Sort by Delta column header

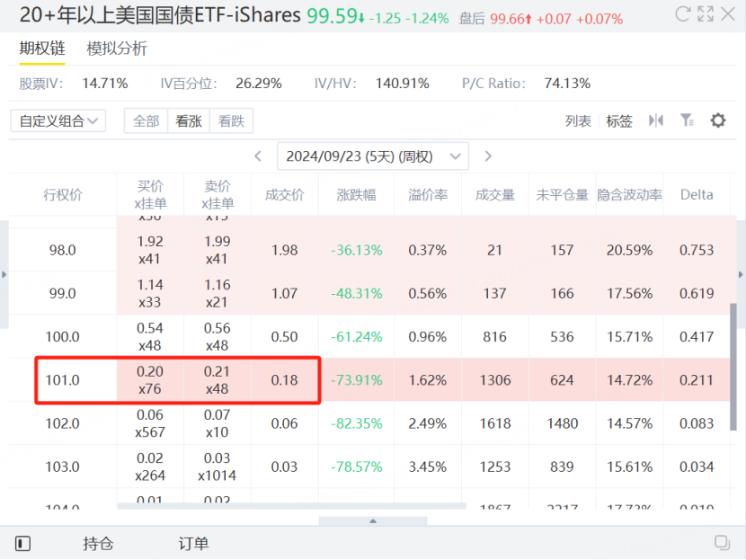pyautogui.click(x=697, y=194)
